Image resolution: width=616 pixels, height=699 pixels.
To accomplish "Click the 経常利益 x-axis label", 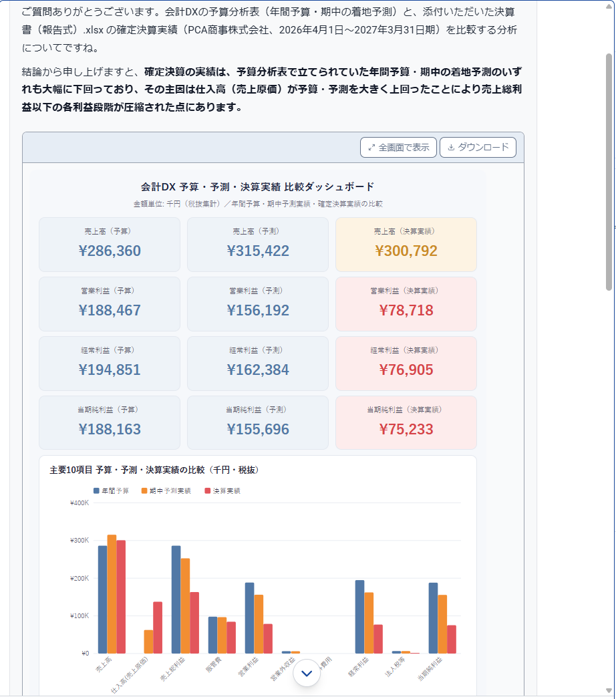I will [x=358, y=666].
